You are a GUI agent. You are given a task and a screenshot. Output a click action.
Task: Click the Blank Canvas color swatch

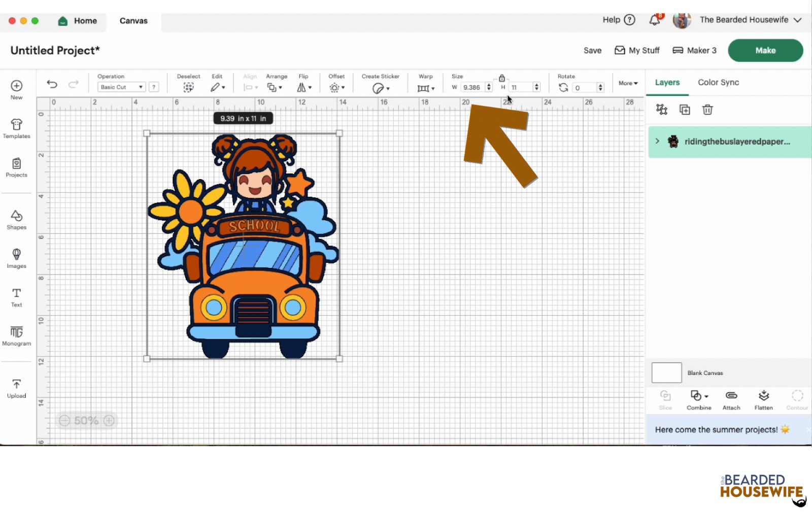click(666, 372)
